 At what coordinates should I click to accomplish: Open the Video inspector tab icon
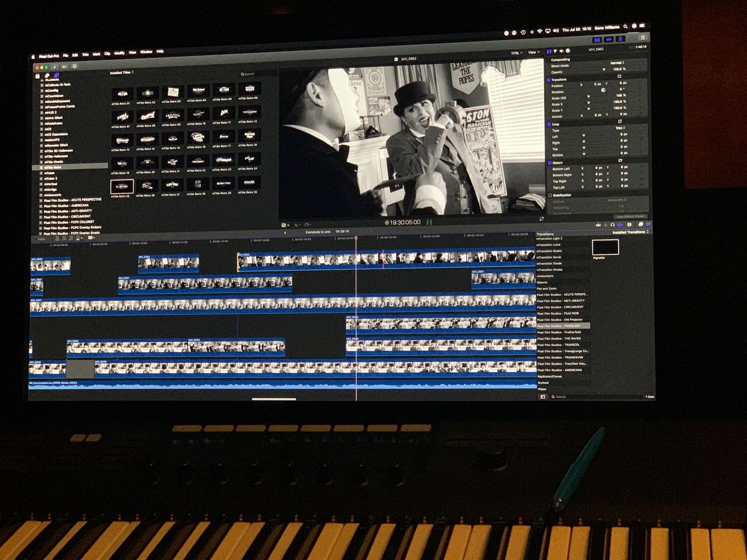549,51
